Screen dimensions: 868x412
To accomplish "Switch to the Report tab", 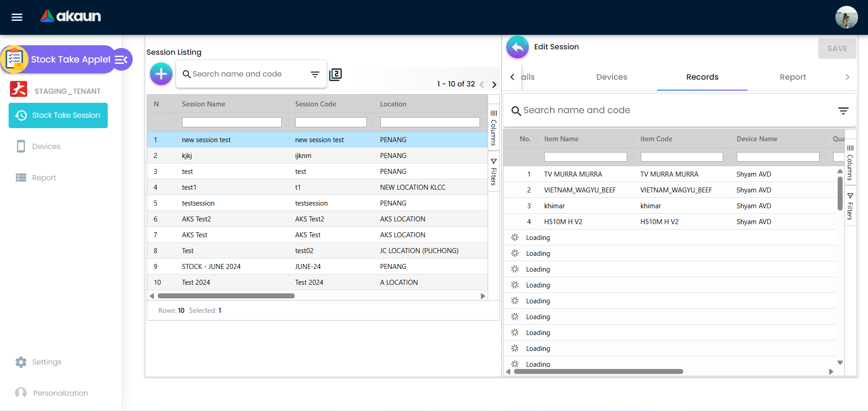I will [x=792, y=77].
